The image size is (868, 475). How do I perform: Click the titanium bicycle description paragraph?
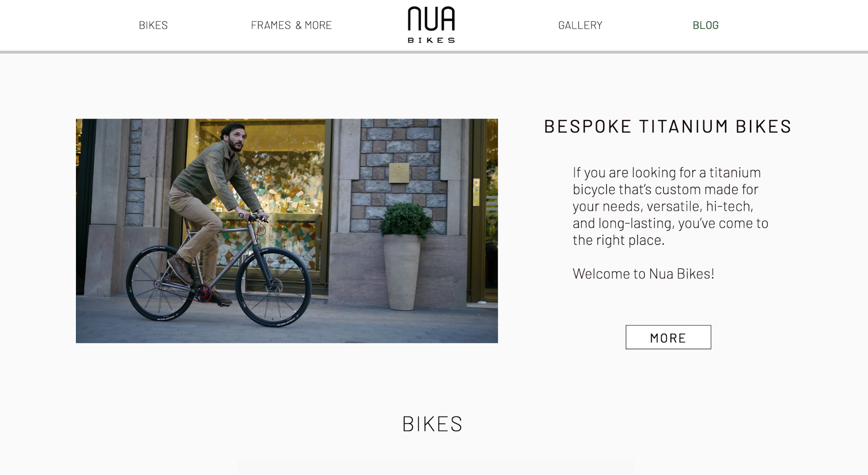(x=670, y=206)
